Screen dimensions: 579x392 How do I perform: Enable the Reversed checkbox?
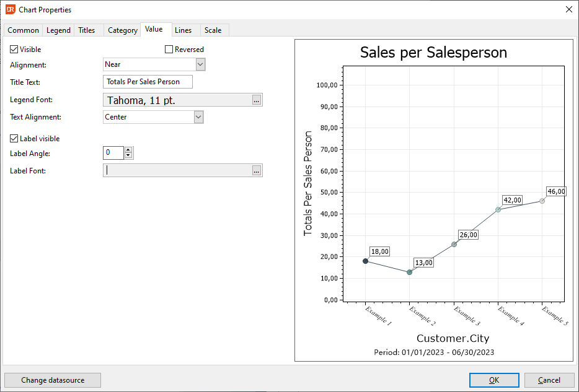(169, 49)
